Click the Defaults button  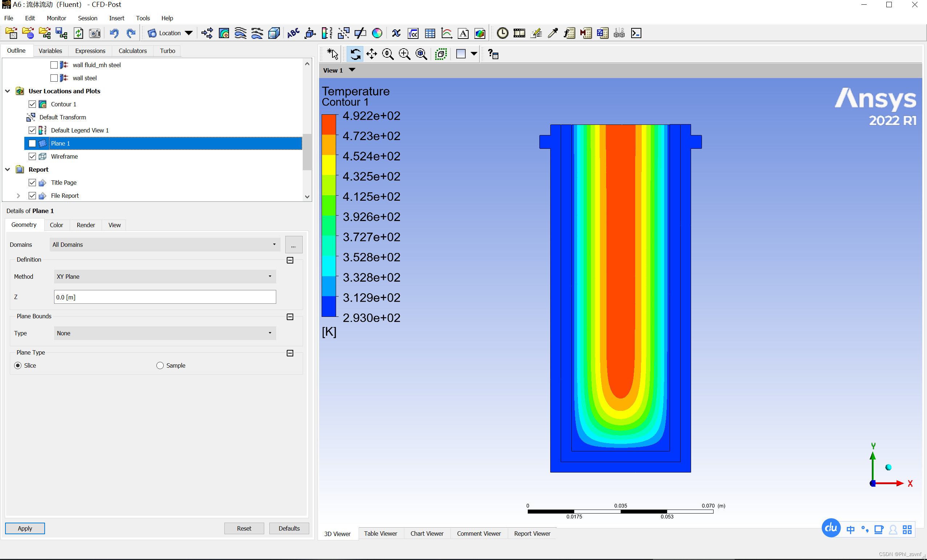[x=289, y=528]
